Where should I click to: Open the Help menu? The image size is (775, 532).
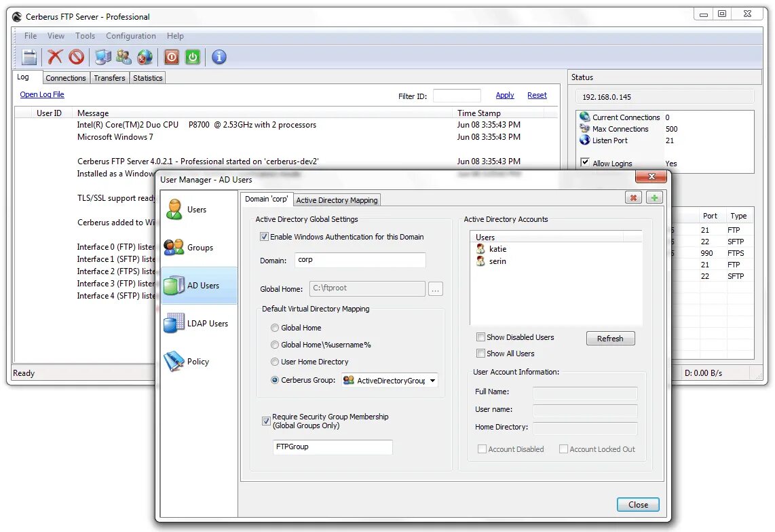pyautogui.click(x=175, y=36)
